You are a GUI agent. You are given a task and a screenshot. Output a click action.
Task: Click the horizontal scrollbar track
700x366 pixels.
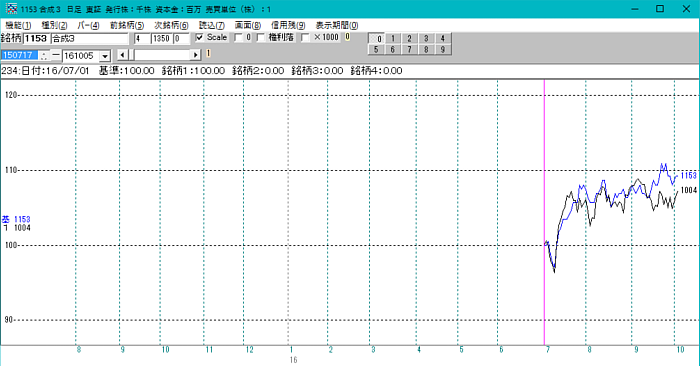click(162, 55)
